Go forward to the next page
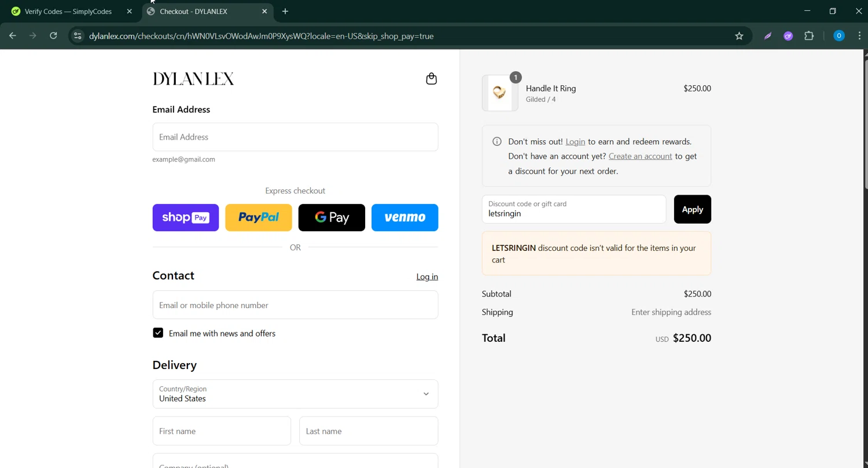 point(33,36)
